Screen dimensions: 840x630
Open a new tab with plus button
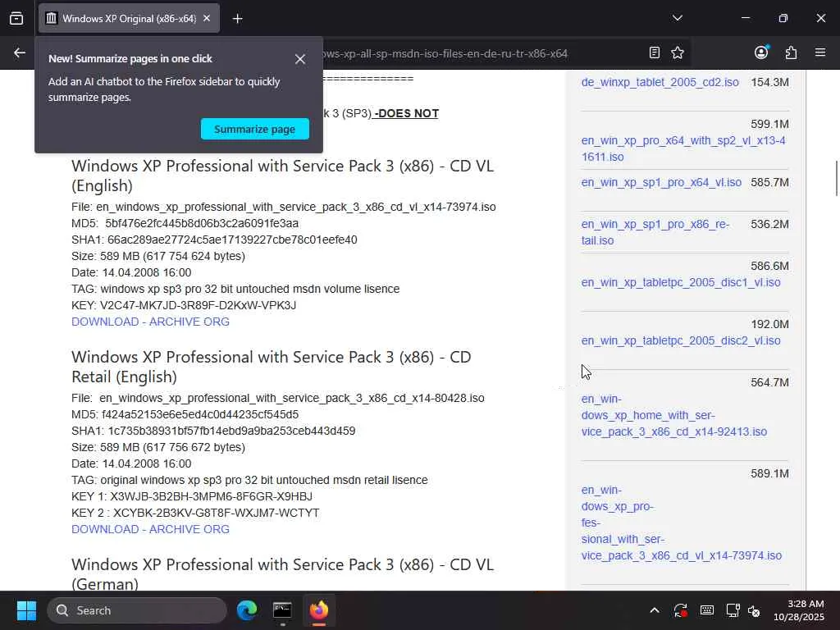pos(237,19)
